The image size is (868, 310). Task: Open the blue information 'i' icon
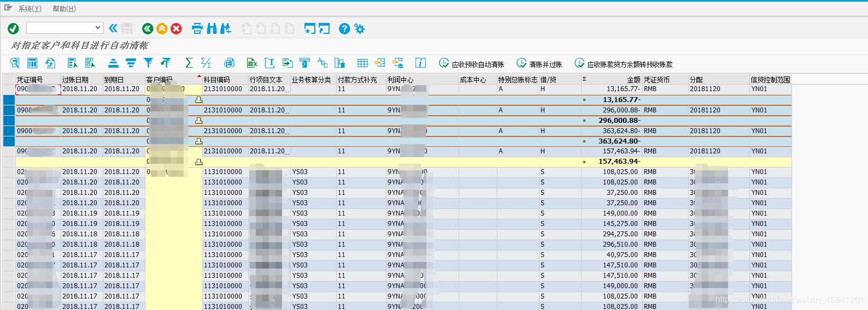(420, 63)
